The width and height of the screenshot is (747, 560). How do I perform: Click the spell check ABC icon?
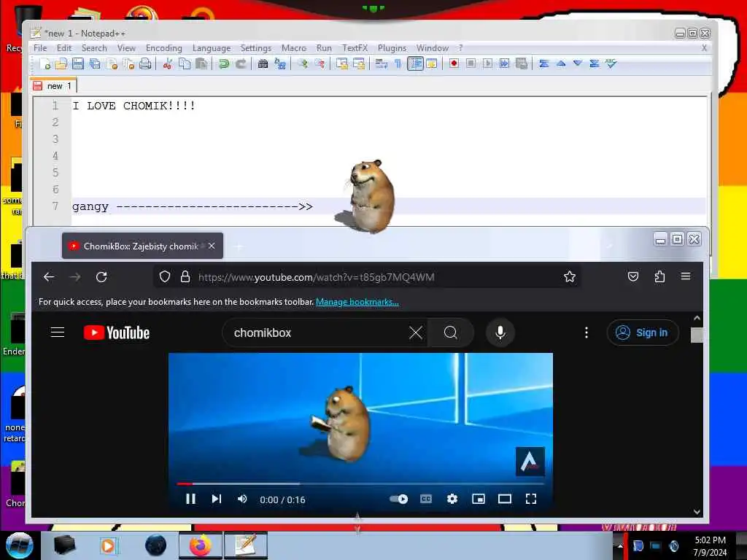coord(611,63)
